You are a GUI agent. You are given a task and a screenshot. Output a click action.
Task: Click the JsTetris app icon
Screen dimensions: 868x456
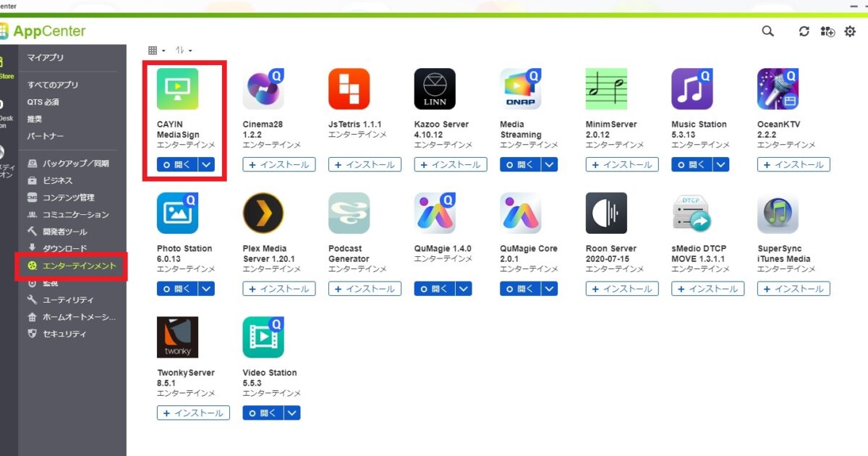(x=349, y=89)
